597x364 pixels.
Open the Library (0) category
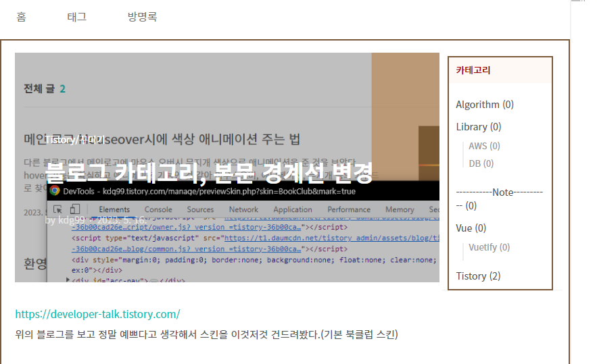[x=479, y=127]
